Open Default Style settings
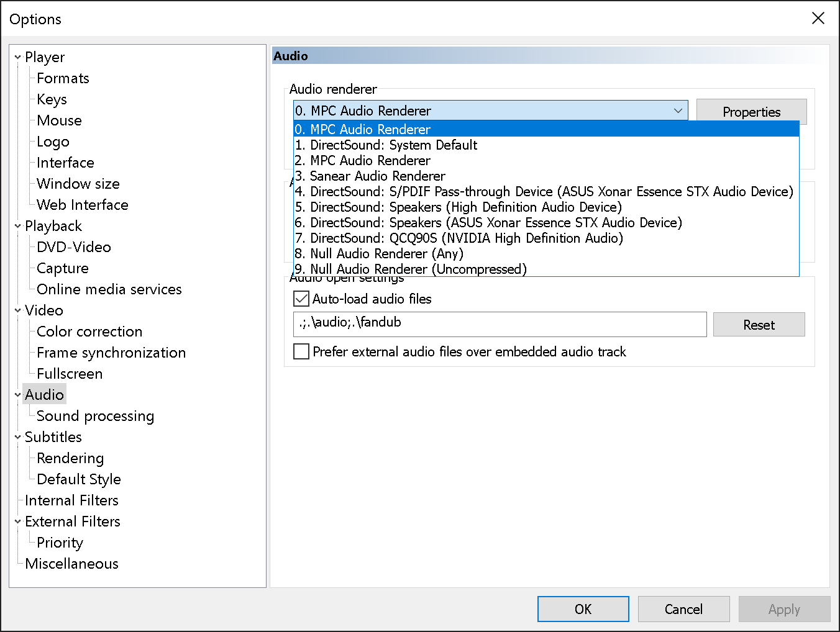 pos(79,479)
